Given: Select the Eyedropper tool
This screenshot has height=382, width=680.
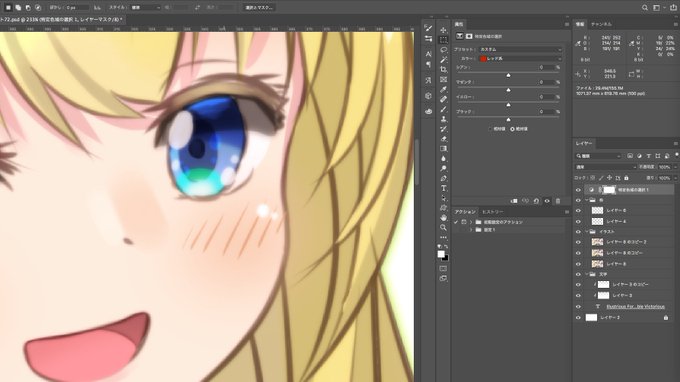Looking at the screenshot, I should 443,90.
